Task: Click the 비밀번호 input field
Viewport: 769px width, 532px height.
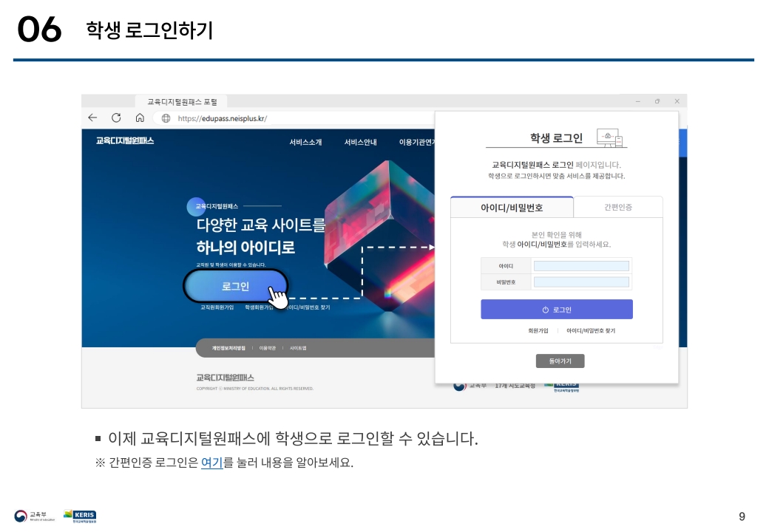Action: point(581,282)
